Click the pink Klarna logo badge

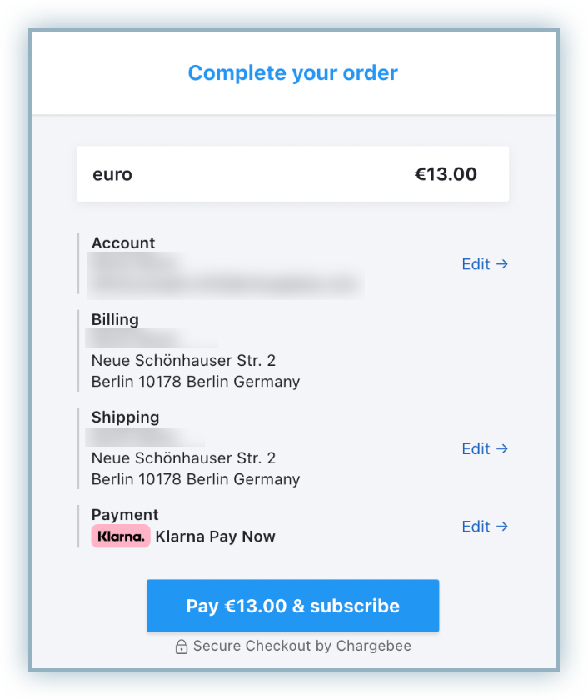(121, 537)
